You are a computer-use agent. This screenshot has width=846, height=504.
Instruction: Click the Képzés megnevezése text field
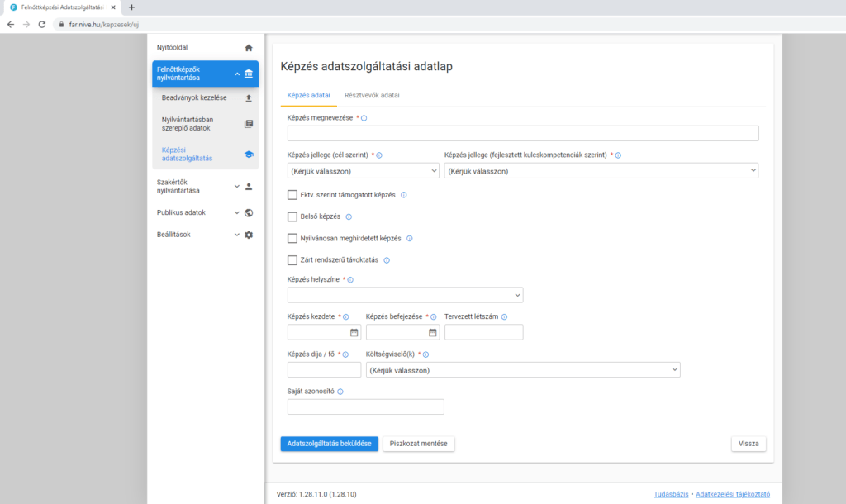tap(522, 134)
